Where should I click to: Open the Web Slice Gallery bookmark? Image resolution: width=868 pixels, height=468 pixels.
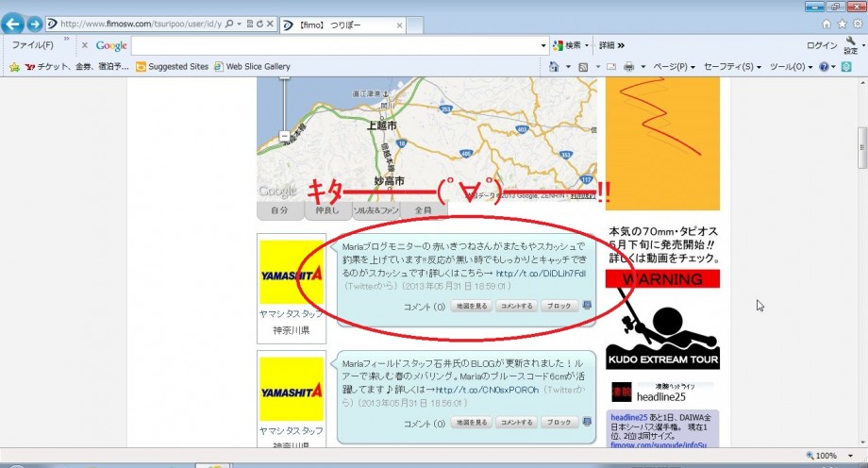(x=252, y=66)
